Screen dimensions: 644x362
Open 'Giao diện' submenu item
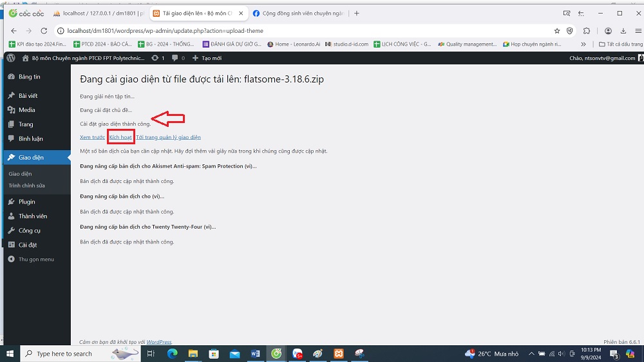[x=20, y=174]
